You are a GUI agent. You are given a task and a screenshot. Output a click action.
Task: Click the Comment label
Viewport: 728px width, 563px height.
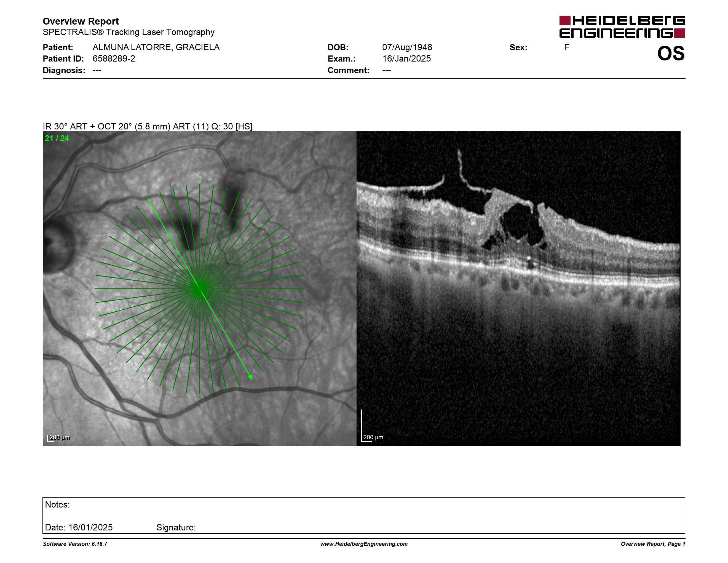point(348,70)
